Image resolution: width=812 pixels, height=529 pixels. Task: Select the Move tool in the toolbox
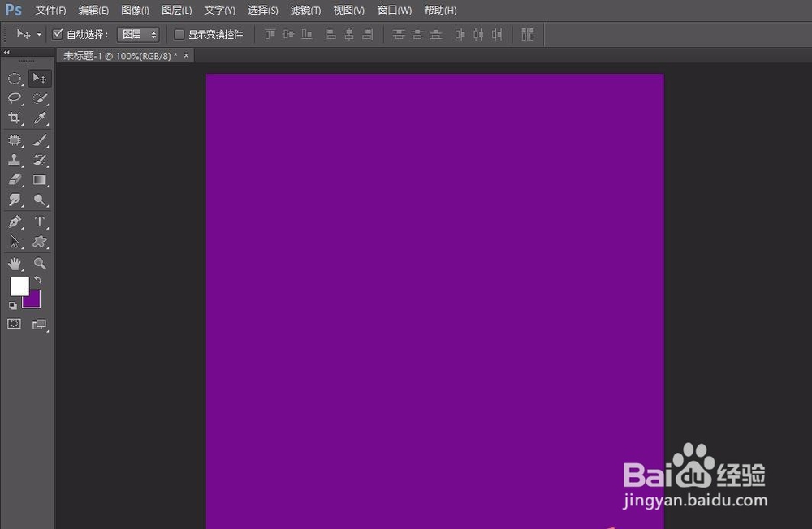40,79
